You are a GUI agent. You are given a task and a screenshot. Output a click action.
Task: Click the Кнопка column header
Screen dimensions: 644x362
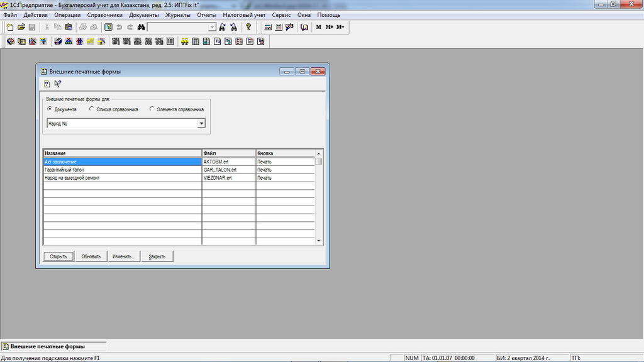click(x=286, y=153)
